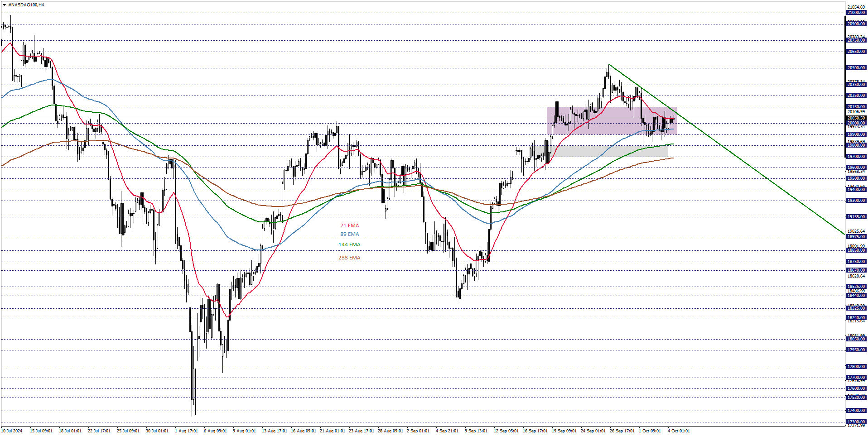Click the 19600.00 price level label

coord(856,168)
